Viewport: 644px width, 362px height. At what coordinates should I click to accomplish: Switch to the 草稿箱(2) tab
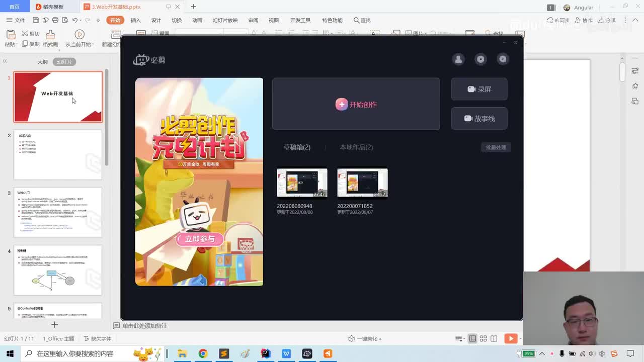point(297,147)
